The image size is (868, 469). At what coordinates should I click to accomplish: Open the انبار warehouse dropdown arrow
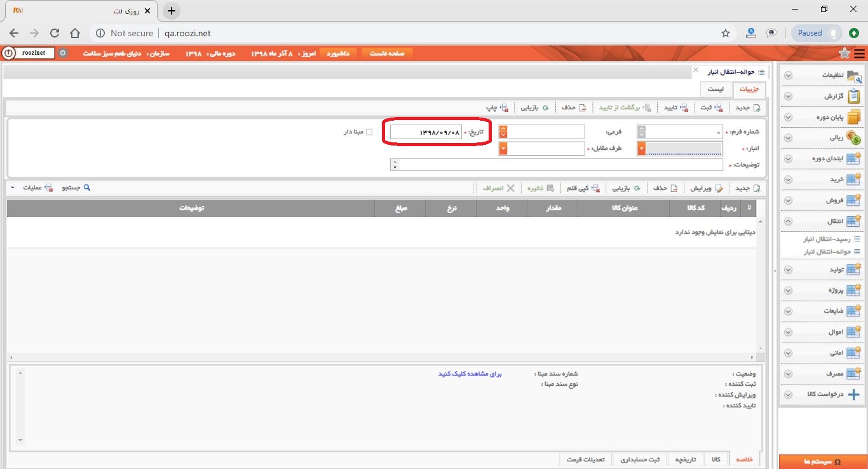click(x=642, y=149)
